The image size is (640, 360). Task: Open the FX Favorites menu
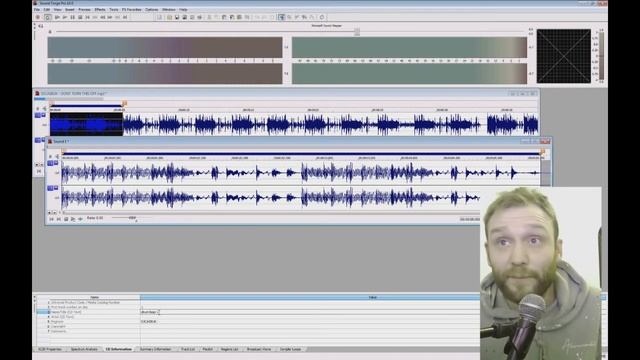[131, 9]
